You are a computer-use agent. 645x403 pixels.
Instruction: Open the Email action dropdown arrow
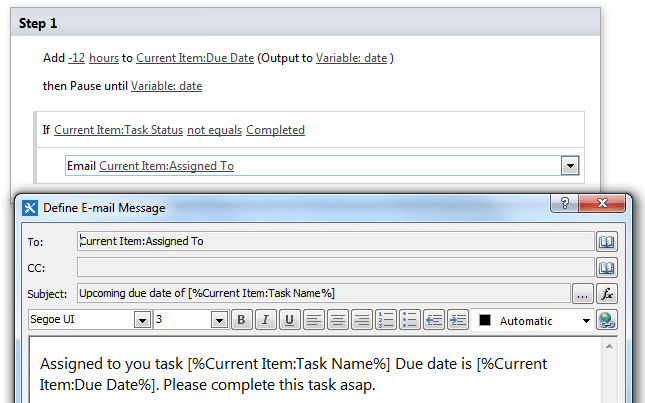[x=570, y=166]
